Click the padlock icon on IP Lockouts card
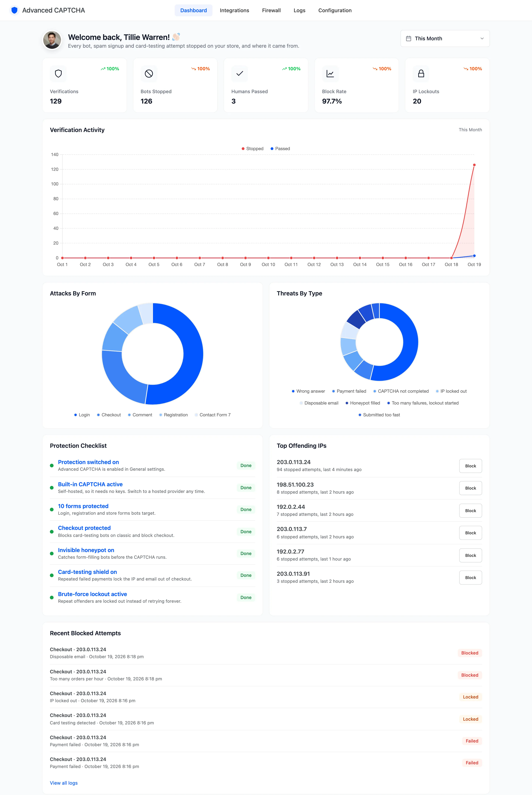The image size is (532, 795). [421, 74]
